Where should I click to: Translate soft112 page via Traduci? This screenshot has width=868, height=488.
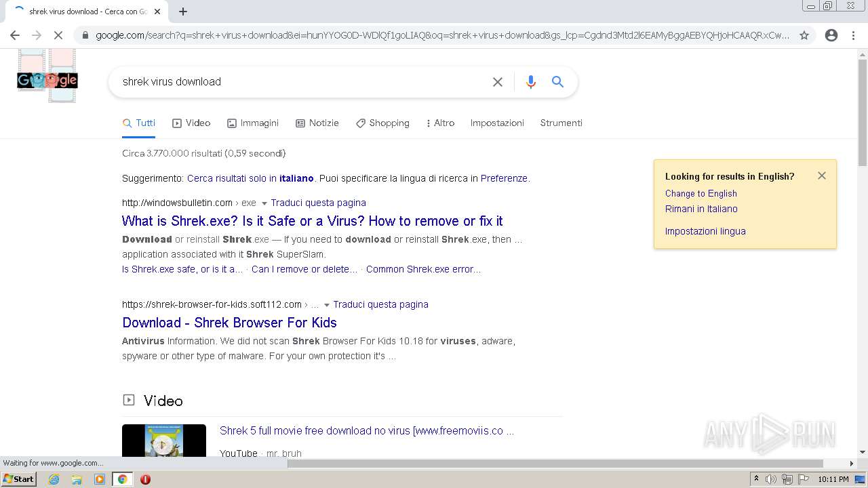380,304
